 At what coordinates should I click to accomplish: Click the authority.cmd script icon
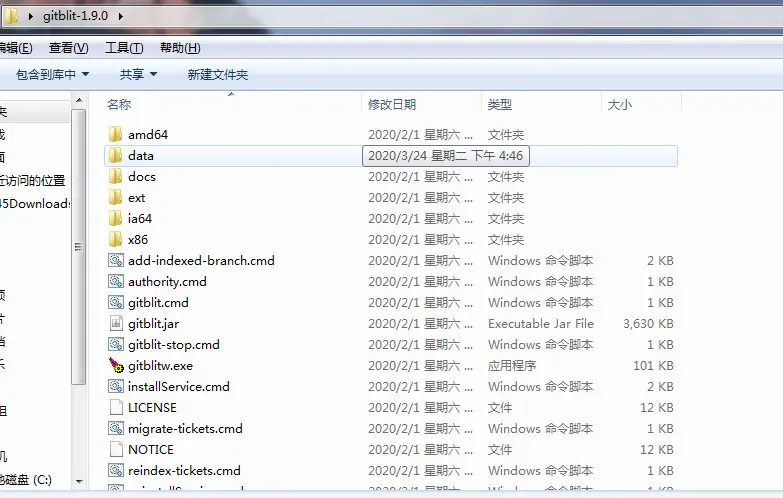coord(116,281)
